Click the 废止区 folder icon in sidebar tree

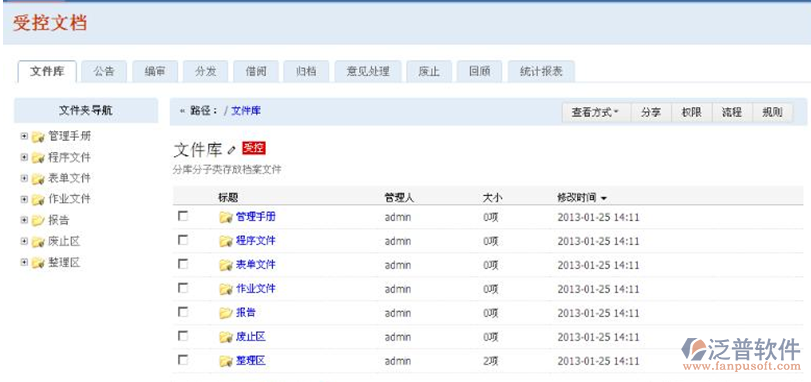(x=38, y=242)
